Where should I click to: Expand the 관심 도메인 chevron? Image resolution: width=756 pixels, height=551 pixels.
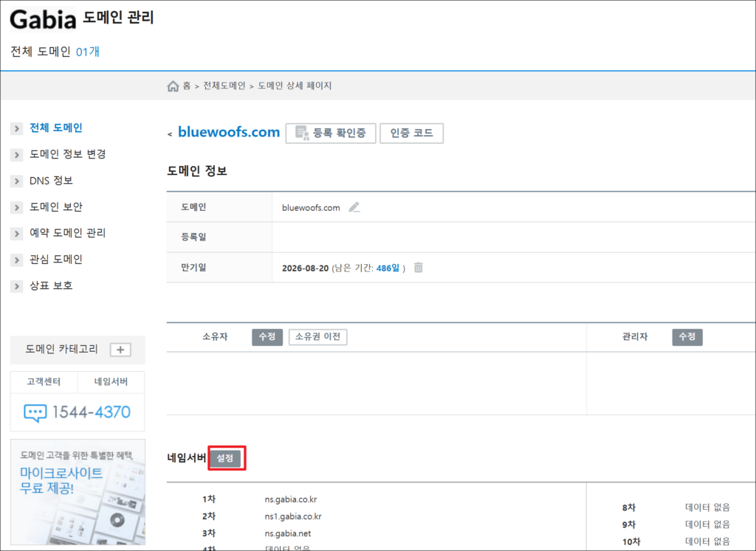pyautogui.click(x=16, y=260)
